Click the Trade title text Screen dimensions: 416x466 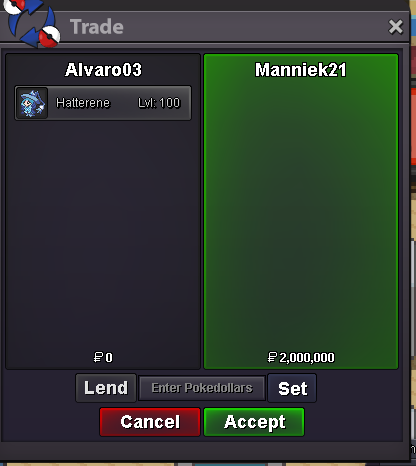[x=97, y=27]
